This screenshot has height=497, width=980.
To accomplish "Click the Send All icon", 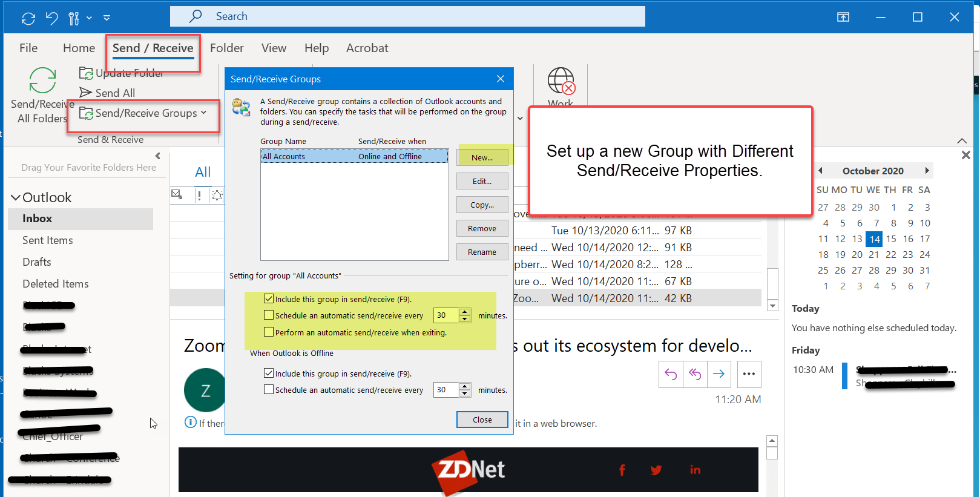I will pyautogui.click(x=85, y=93).
